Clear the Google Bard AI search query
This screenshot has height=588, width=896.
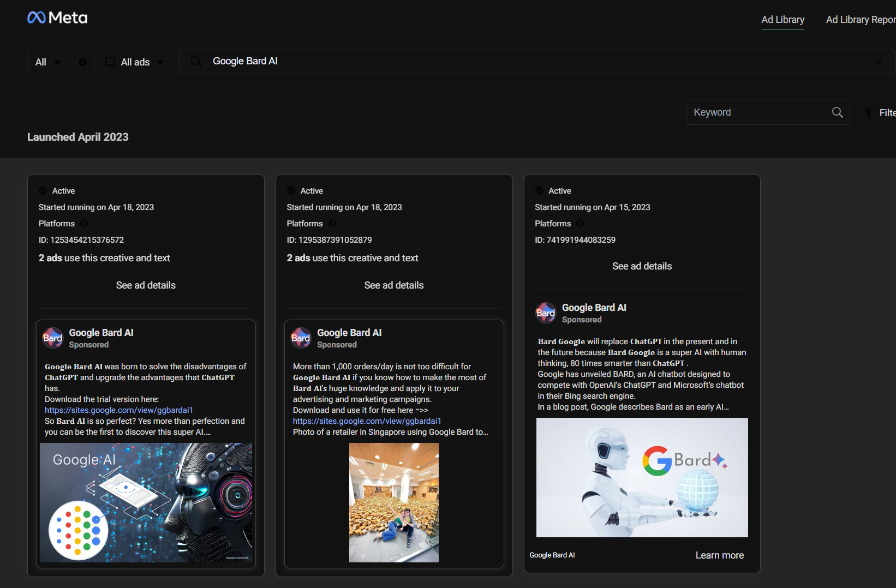tap(879, 62)
